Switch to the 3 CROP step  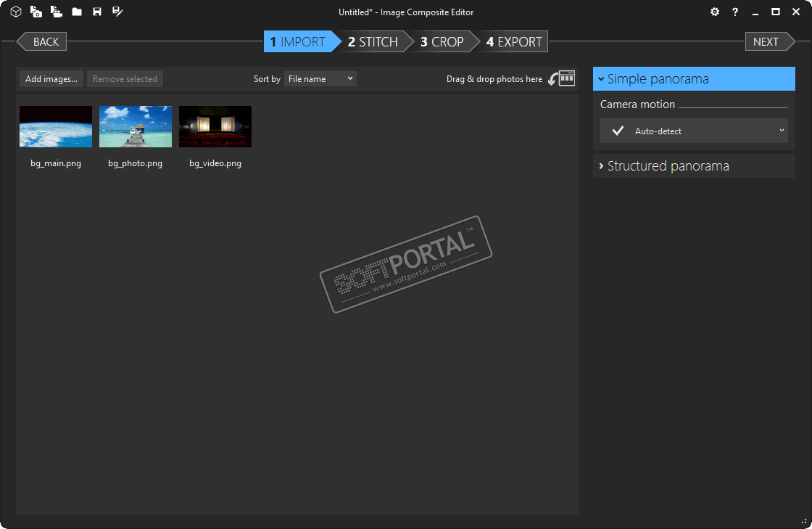tap(442, 41)
